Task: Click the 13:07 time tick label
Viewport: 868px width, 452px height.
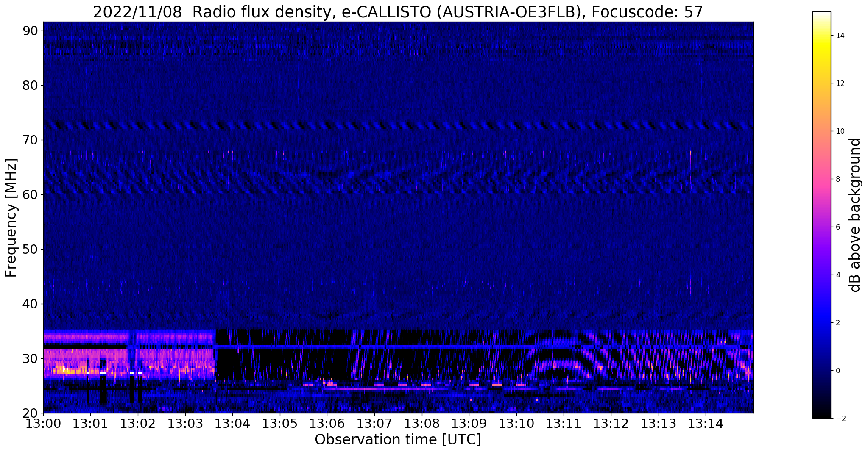Action: coord(374,423)
